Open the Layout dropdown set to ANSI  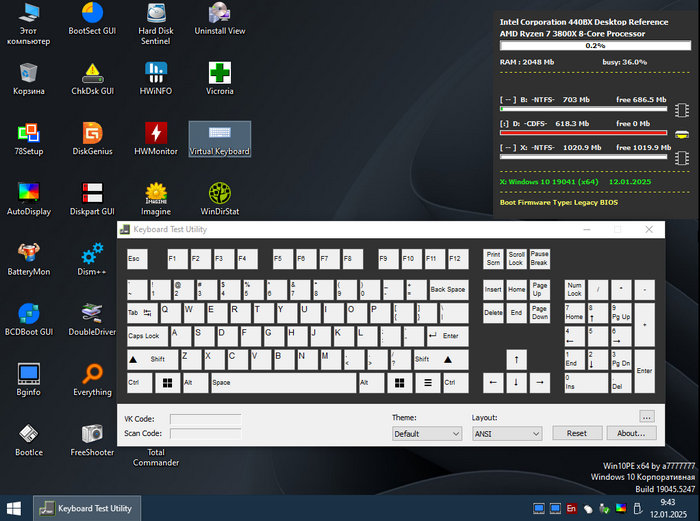click(x=507, y=433)
